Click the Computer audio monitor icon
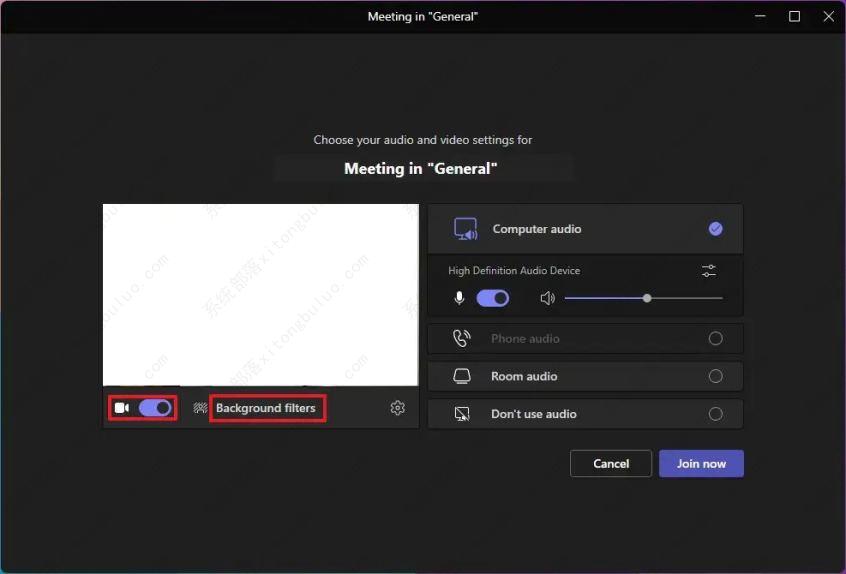This screenshot has height=574, width=846. pyautogui.click(x=466, y=229)
